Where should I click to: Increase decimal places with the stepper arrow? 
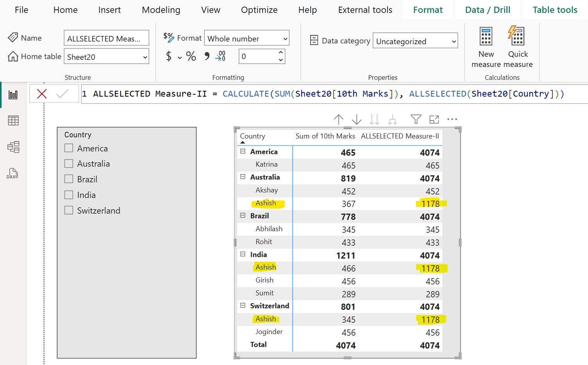pyautogui.click(x=280, y=53)
